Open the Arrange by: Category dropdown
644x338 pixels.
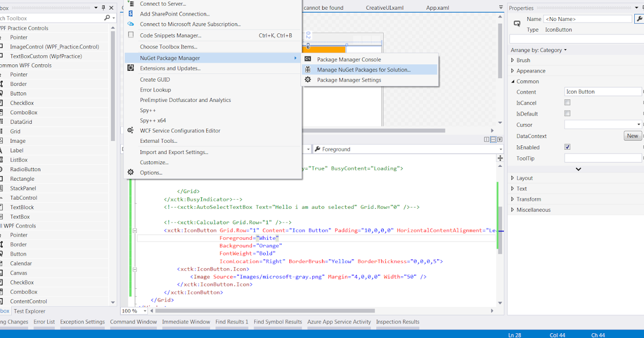(538, 50)
